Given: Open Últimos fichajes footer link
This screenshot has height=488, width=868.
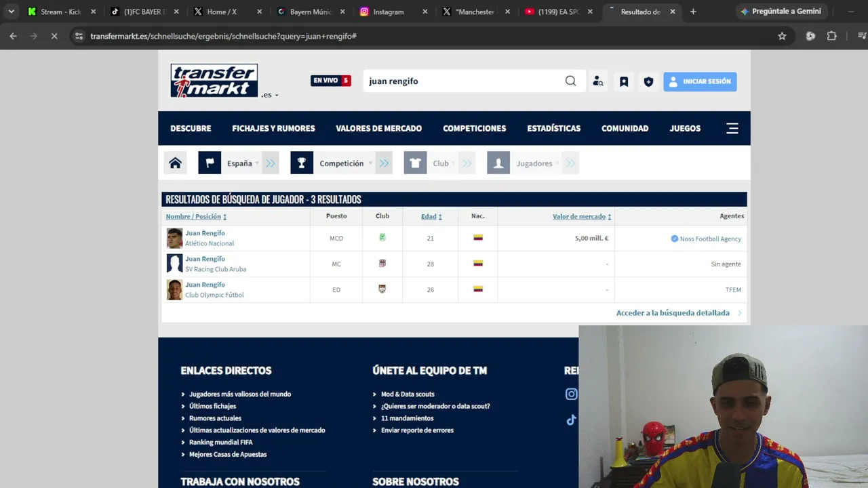Looking at the screenshot, I should (212, 406).
